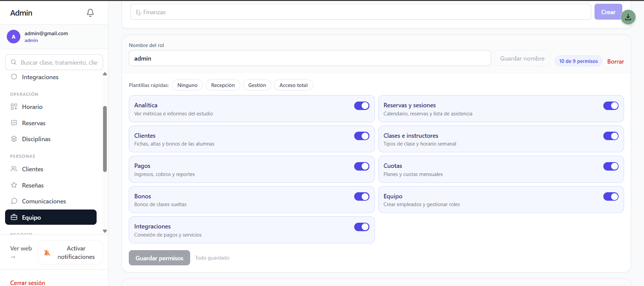Screen dimensions: 644x286
Task: Switch off Reservas y sesiones permission
Action: tap(611, 106)
